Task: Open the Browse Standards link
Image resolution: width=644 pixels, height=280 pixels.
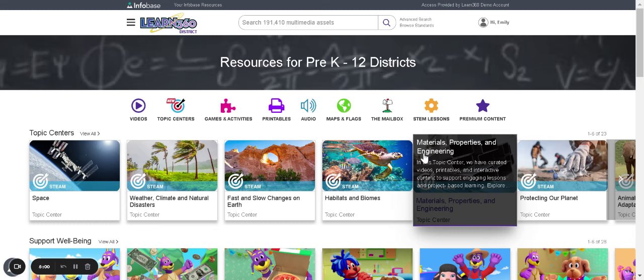Action: pos(417,25)
